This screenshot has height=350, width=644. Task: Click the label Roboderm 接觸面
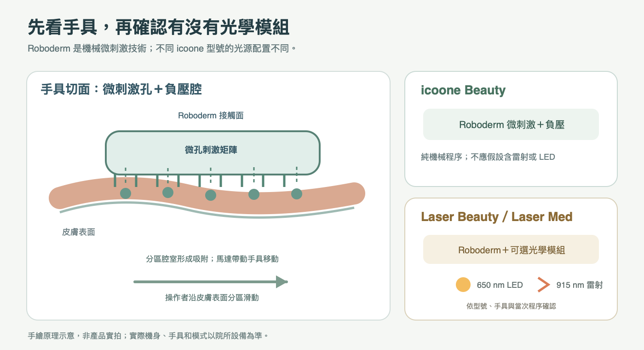(211, 116)
